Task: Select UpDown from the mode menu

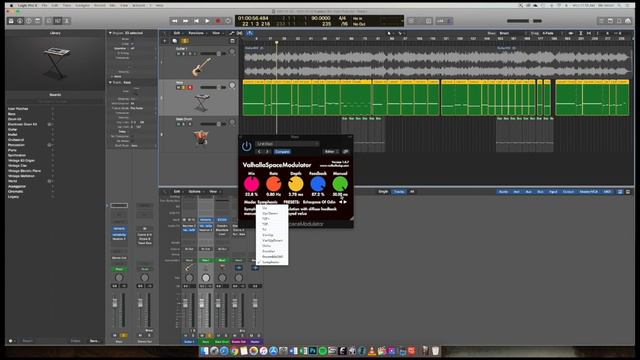Action: pos(272,213)
